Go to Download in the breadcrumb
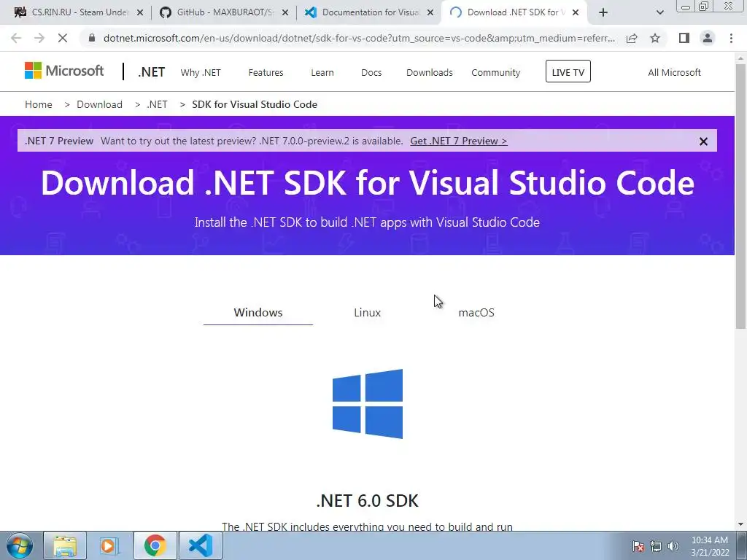Screen dimensions: 747x560 [99, 104]
